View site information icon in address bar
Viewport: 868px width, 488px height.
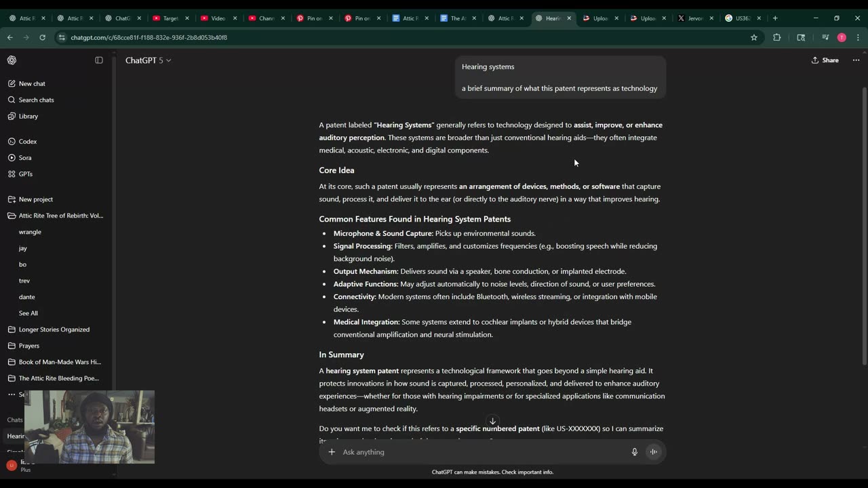[x=62, y=37]
